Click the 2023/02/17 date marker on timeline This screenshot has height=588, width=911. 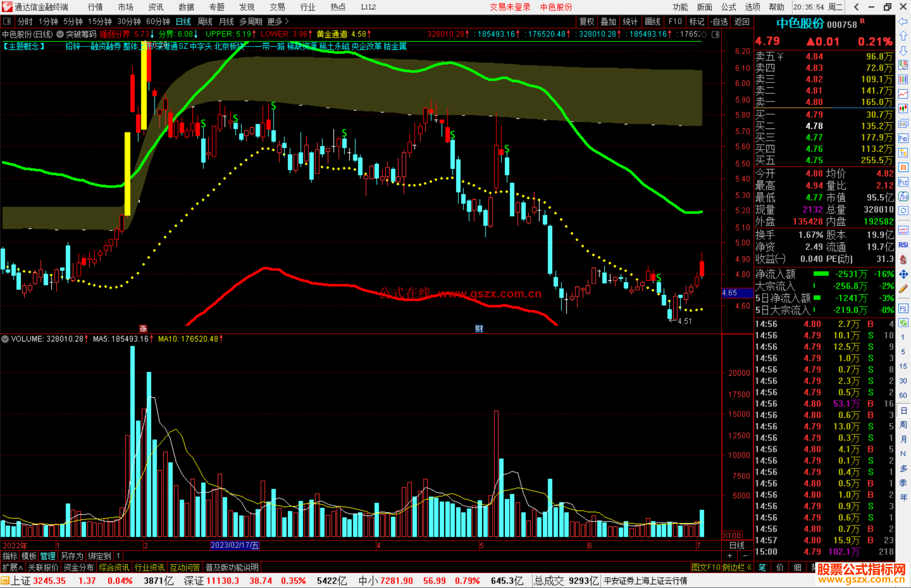click(x=234, y=545)
